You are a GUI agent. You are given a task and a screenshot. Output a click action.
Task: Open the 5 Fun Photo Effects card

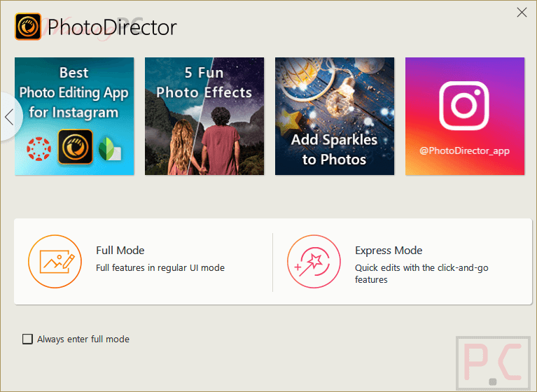[204, 116]
